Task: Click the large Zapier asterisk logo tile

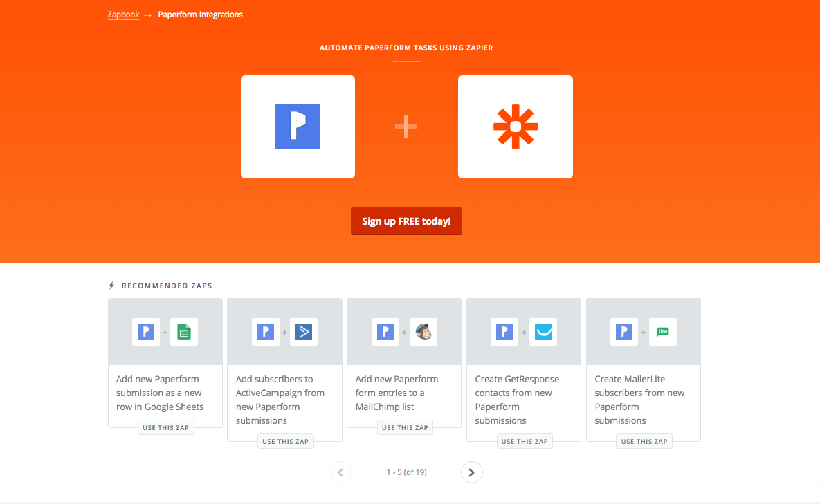Action: point(515,127)
